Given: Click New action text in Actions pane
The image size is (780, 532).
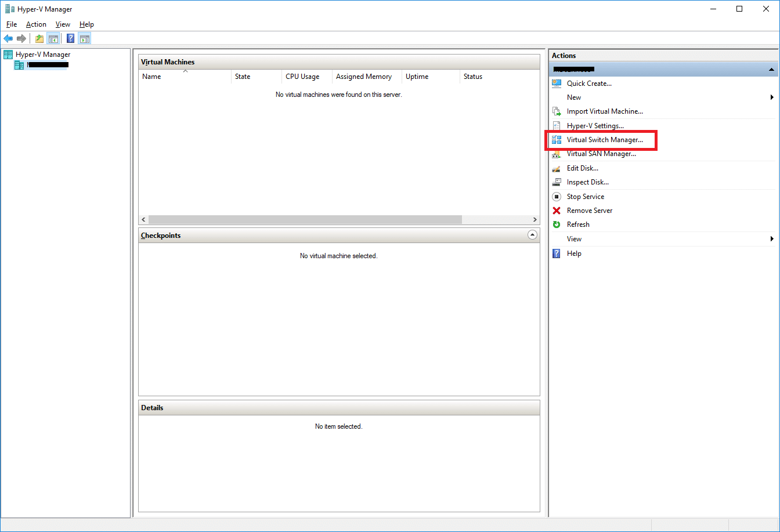Looking at the screenshot, I should click(x=574, y=97).
